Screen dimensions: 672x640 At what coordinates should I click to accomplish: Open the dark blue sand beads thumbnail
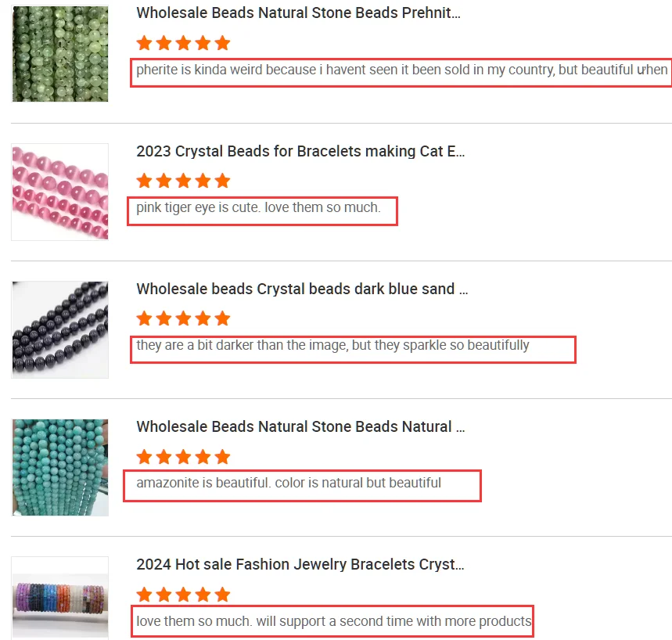[60, 329]
